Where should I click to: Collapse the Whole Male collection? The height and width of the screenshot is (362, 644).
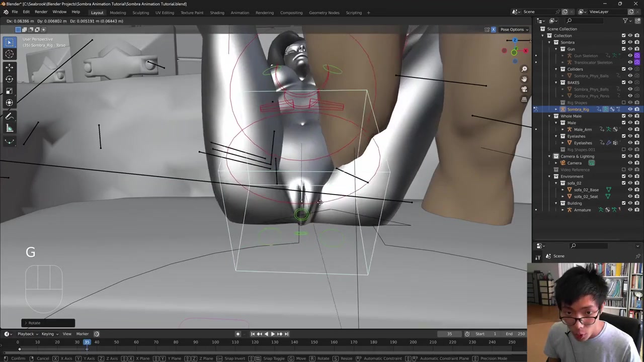click(549, 116)
